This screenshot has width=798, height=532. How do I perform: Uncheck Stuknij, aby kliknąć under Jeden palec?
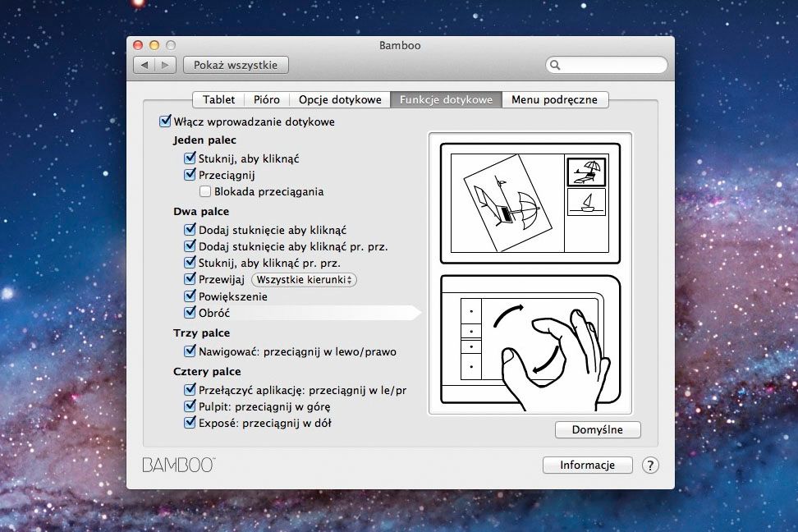pos(190,158)
